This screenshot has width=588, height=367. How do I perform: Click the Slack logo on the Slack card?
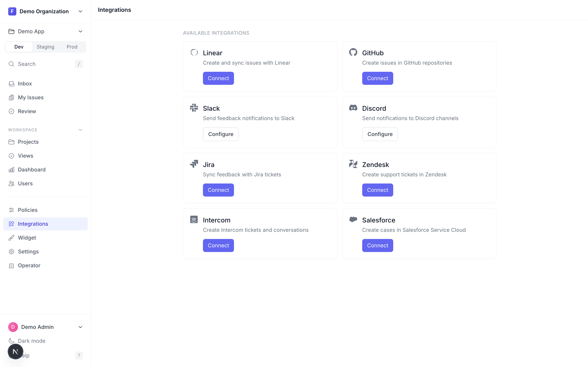[x=194, y=108]
